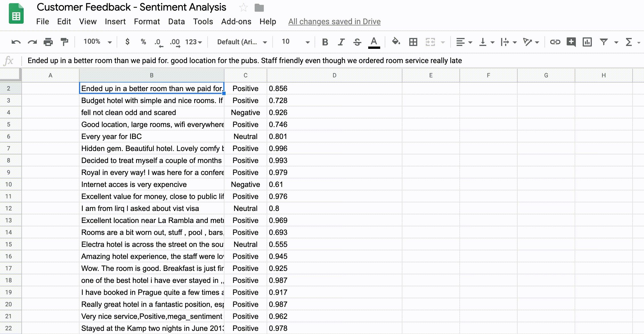Select the paint format roller

[65, 42]
